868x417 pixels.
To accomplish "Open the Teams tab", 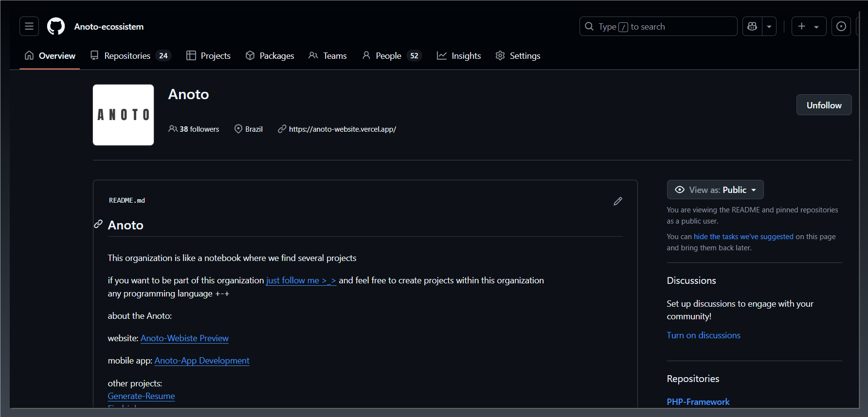I will click(327, 56).
